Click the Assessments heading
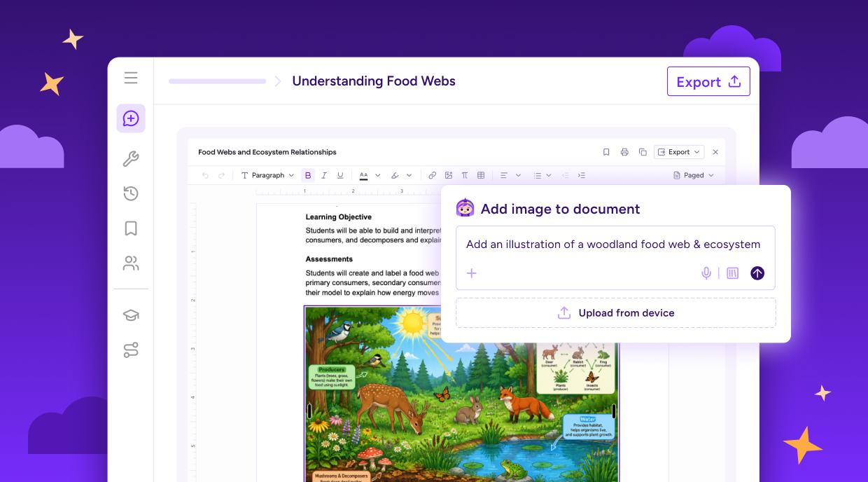868x482 pixels. tap(329, 259)
